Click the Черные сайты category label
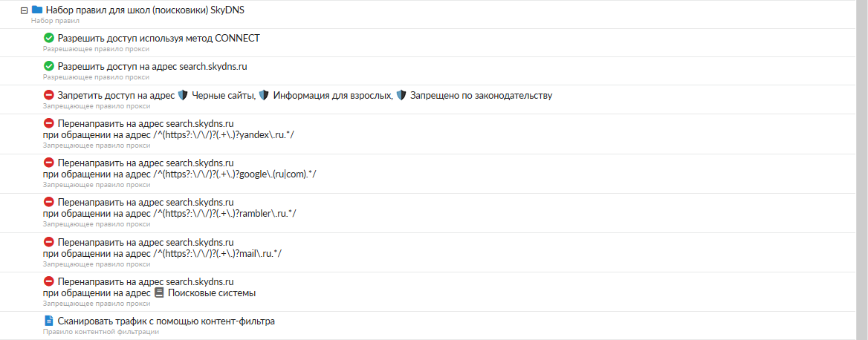Screen dimensions: 868x340 (x=224, y=95)
